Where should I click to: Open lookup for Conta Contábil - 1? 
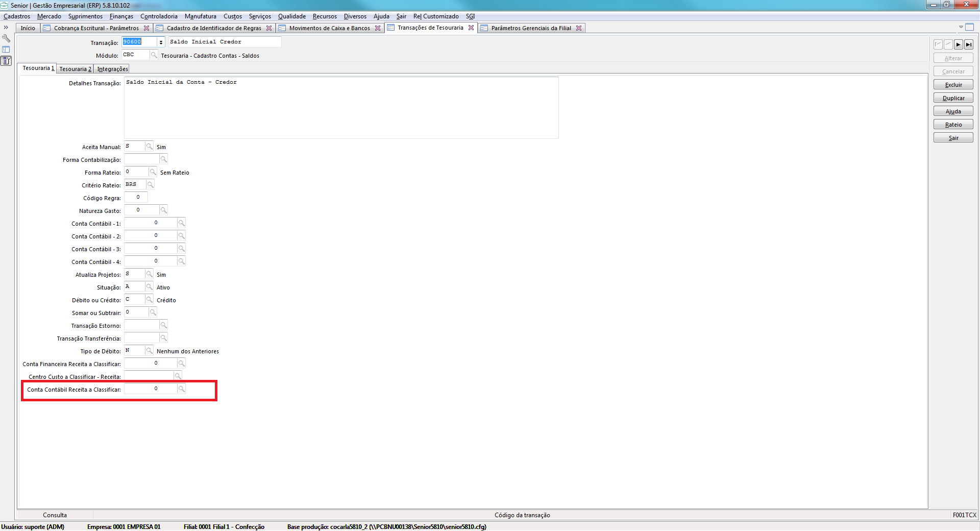point(181,223)
